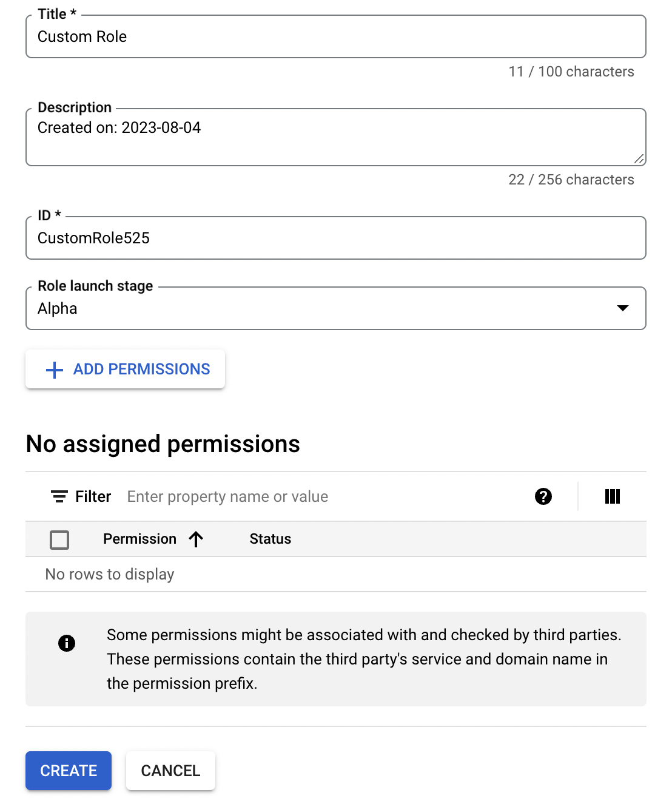Click the Filter label
Image resolution: width=672 pixels, height=801 pixels.
(93, 496)
